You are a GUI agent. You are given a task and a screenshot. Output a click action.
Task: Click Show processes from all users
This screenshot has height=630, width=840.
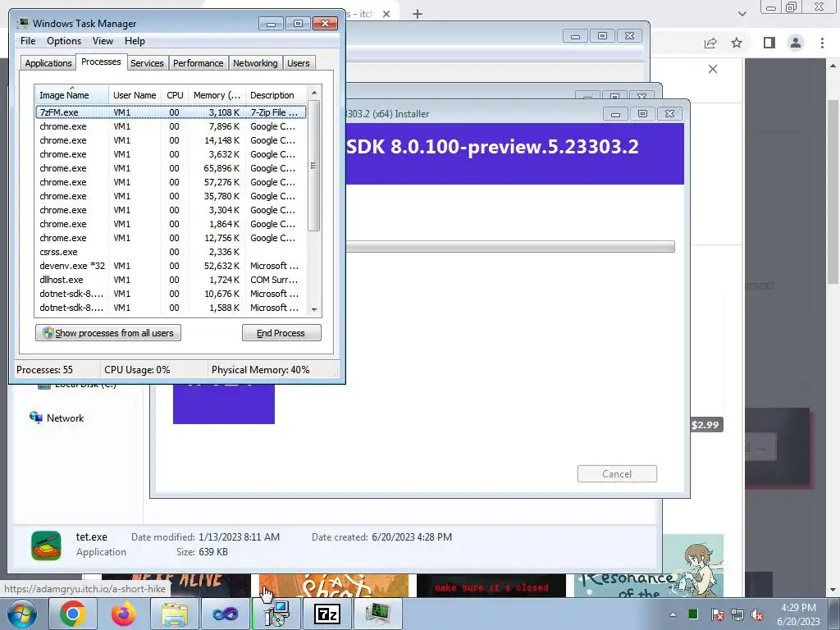[x=108, y=333]
